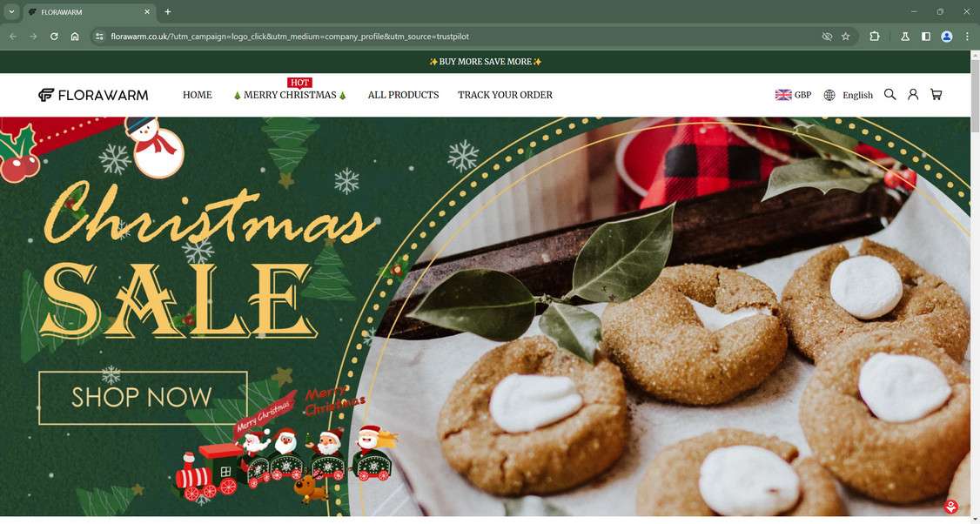Go to All Products menu item
This screenshot has height=524, width=980.
[403, 95]
